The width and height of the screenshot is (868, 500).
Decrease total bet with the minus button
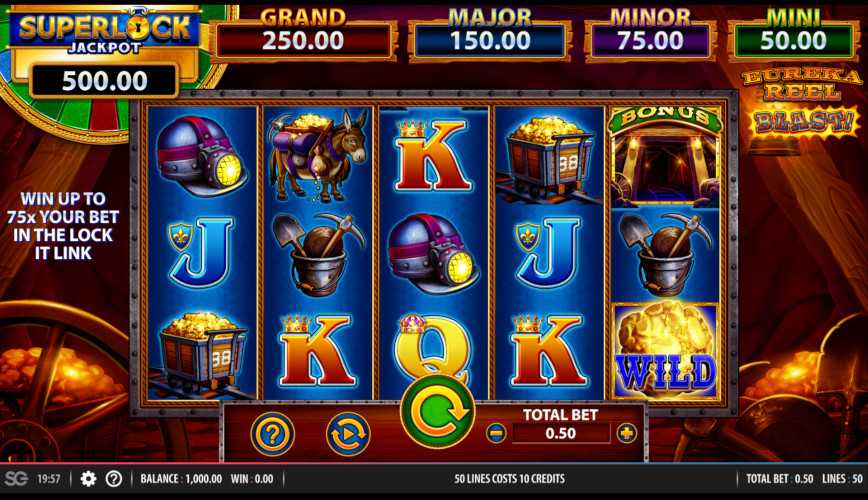pyautogui.click(x=496, y=432)
